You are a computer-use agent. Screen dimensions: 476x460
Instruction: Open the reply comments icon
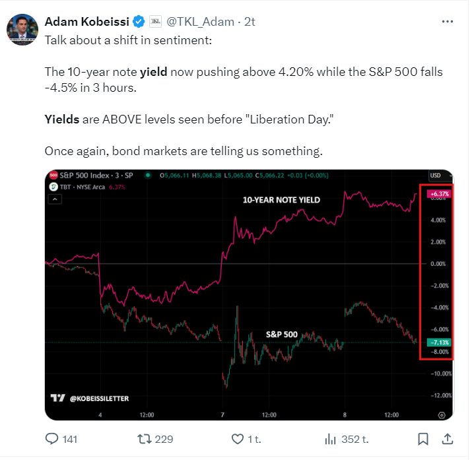[52, 438]
